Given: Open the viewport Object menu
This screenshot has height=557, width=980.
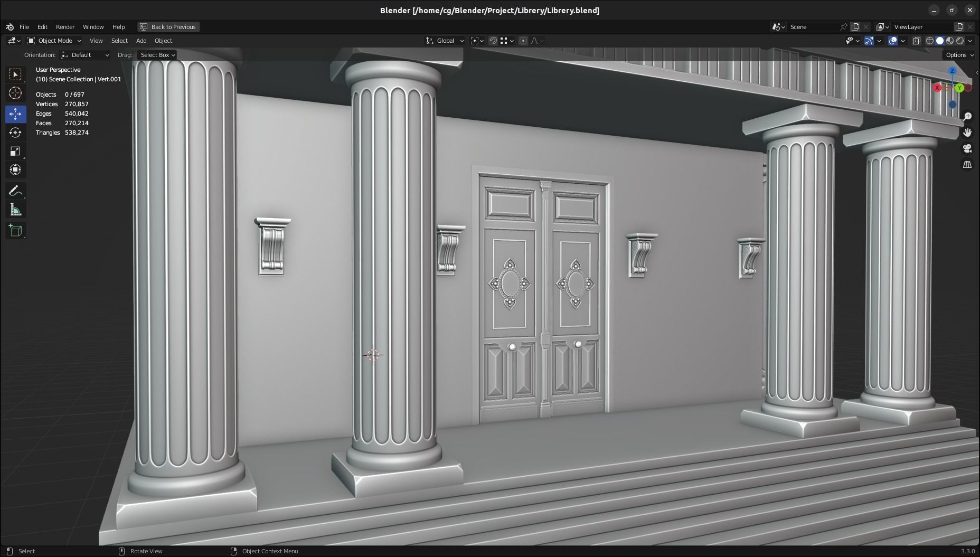Looking at the screenshot, I should tap(163, 41).
